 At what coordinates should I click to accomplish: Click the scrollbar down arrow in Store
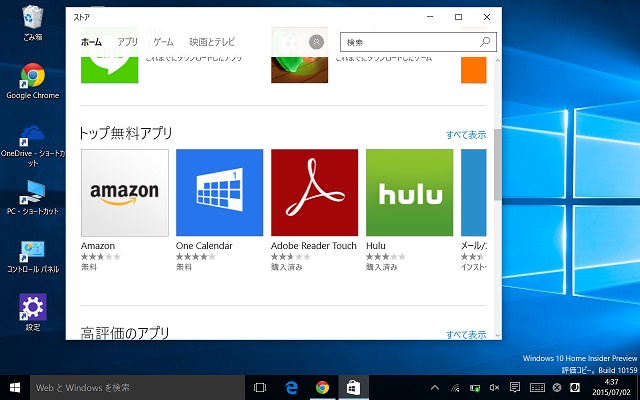coord(498,335)
